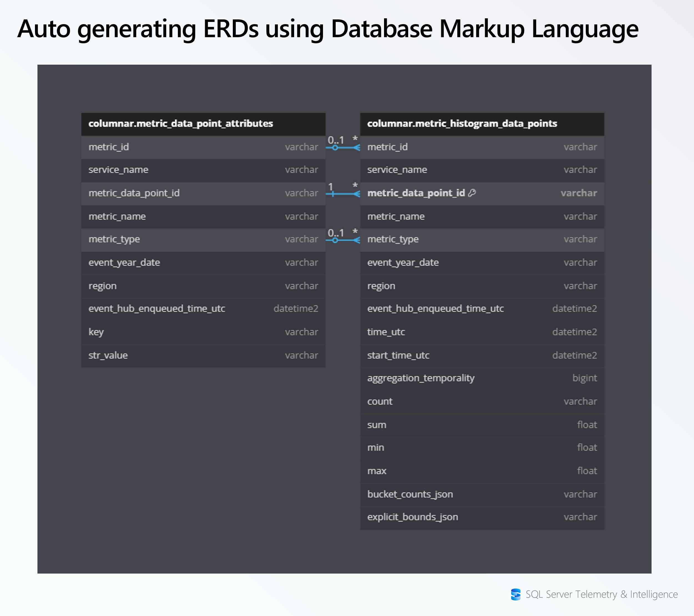The height and width of the screenshot is (616, 694).
Task: Click the asterisk marker above the metric_data_point_id connector
Action: point(355,186)
